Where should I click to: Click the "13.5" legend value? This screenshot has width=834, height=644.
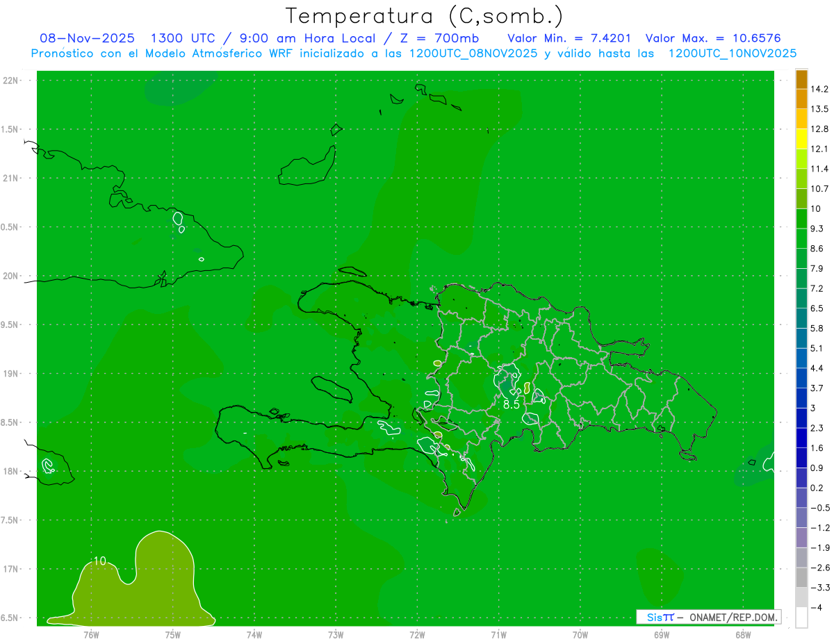(819, 109)
